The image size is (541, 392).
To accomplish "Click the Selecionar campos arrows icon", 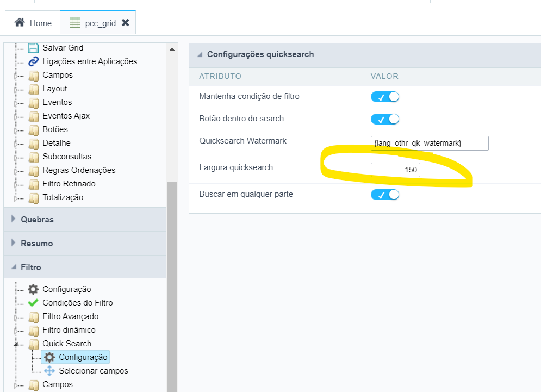I will [x=49, y=371].
